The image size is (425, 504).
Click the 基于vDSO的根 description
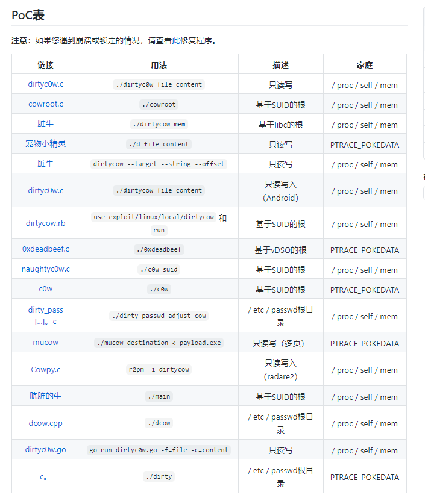click(280, 250)
